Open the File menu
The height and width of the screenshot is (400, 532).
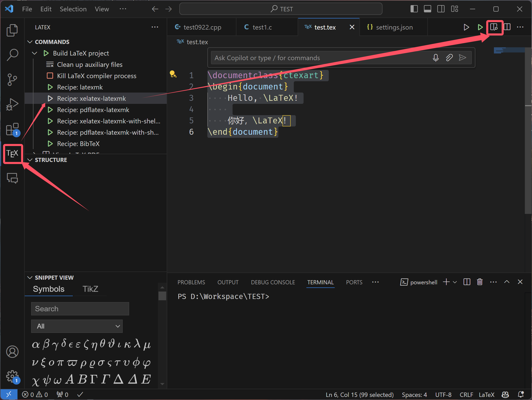point(27,9)
